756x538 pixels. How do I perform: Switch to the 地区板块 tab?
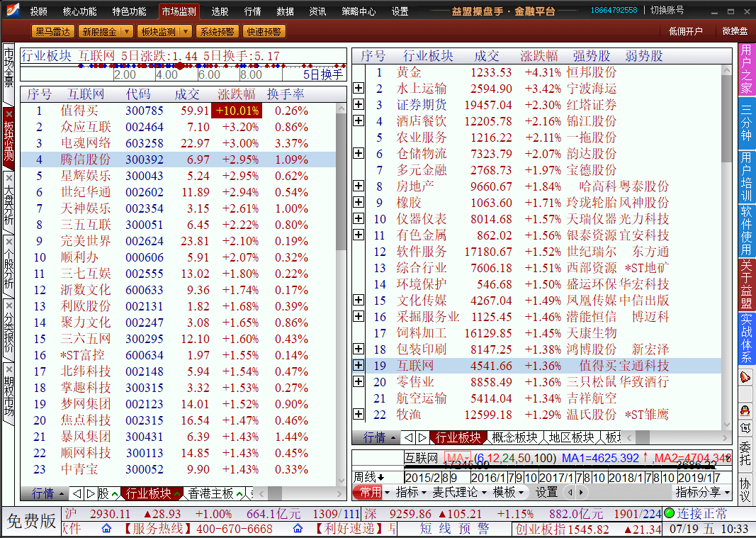tap(571, 437)
